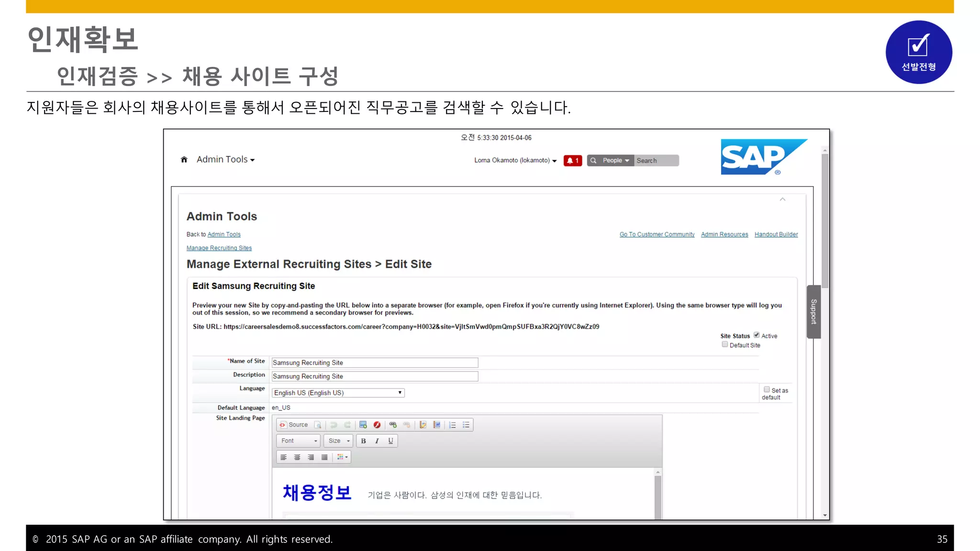Screen dimensions: 980x551
Task: Open the Manage Recruiting Sites link
Action: [219, 248]
